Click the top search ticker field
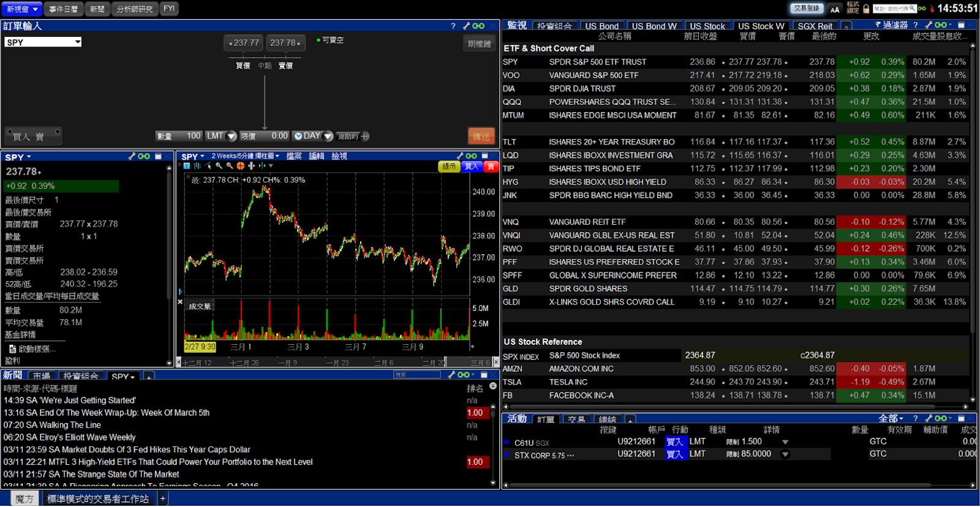980x507 pixels. click(x=894, y=9)
